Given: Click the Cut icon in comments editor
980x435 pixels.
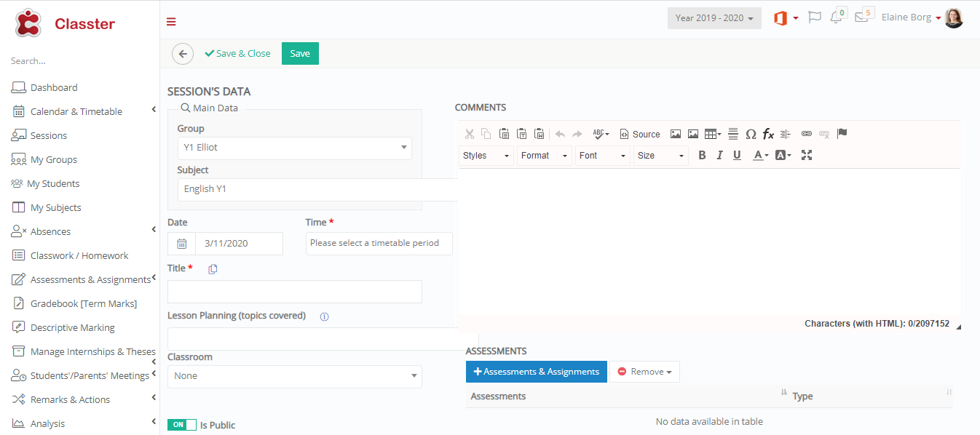Looking at the screenshot, I should [470, 134].
